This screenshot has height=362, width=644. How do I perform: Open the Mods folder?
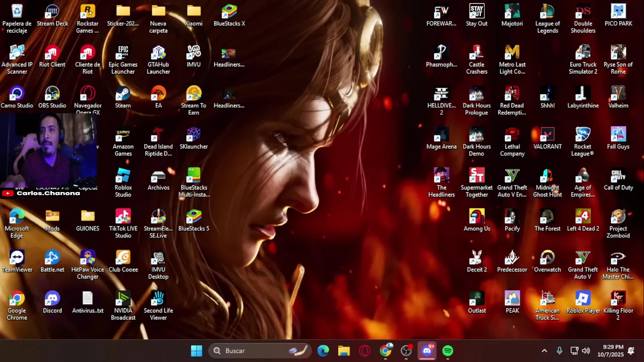(x=52, y=220)
